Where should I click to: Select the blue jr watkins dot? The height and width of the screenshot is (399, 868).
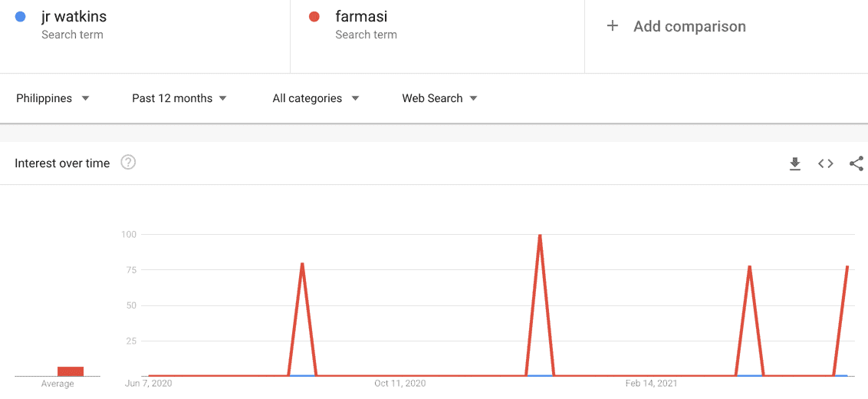click(x=20, y=17)
